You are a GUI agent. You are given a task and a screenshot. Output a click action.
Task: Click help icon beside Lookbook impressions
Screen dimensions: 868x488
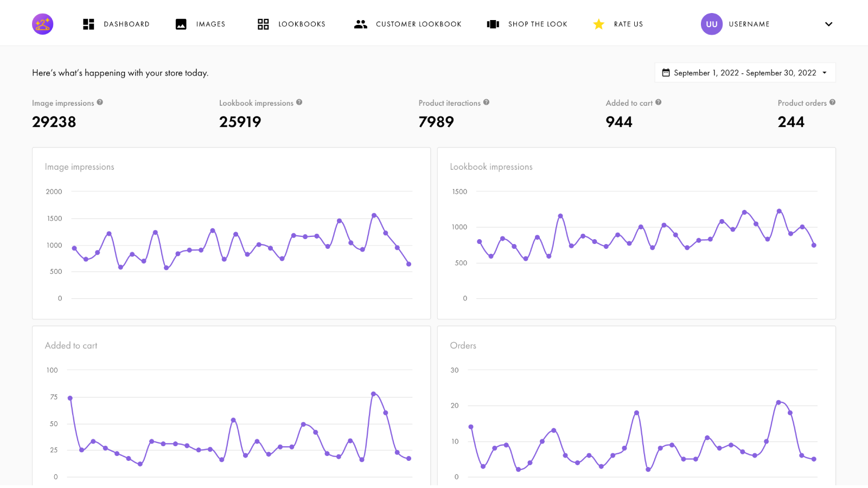[299, 102]
